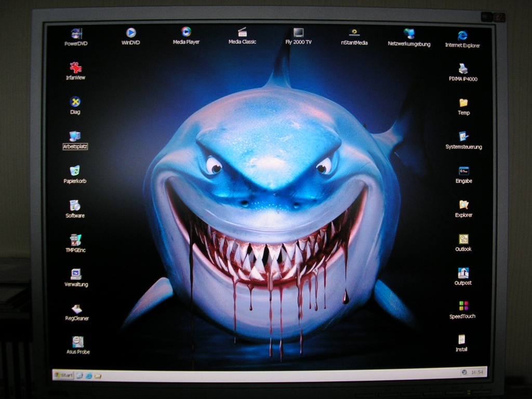Viewport: 532px width, 399px height.
Task: Click the folder icon in Quick Launch
Action: coord(97,376)
